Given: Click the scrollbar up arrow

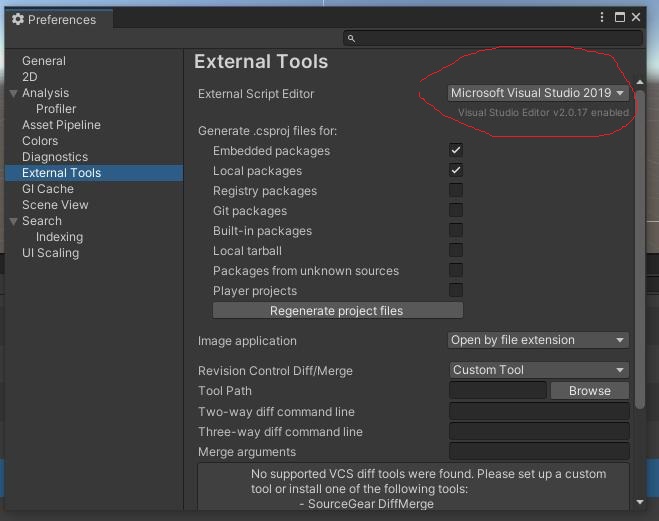Looking at the screenshot, I should coord(640,82).
